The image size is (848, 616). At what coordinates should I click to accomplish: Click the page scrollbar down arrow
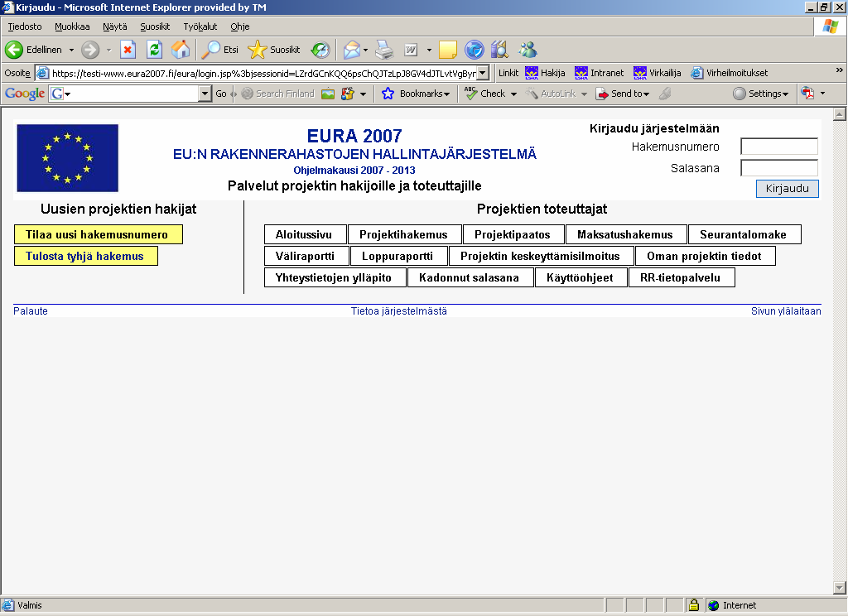point(840,587)
